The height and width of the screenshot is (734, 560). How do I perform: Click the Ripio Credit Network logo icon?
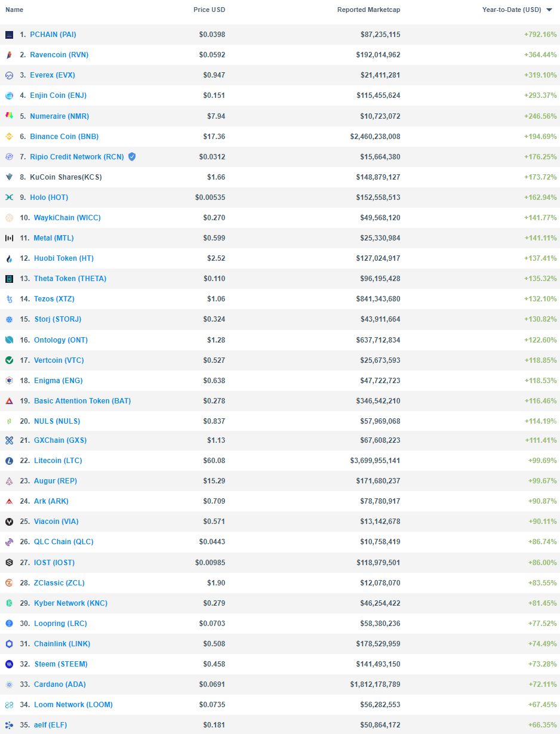click(9, 157)
